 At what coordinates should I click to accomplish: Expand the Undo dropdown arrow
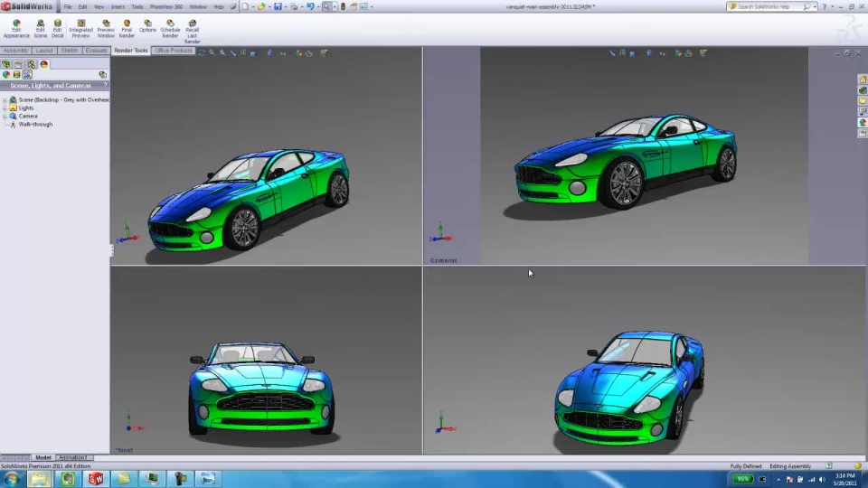317,6
